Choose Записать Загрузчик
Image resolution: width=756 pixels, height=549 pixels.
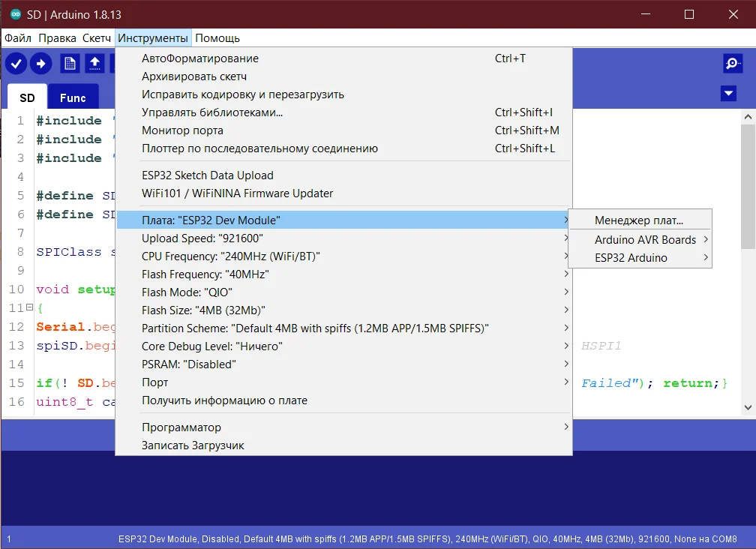click(x=344, y=445)
